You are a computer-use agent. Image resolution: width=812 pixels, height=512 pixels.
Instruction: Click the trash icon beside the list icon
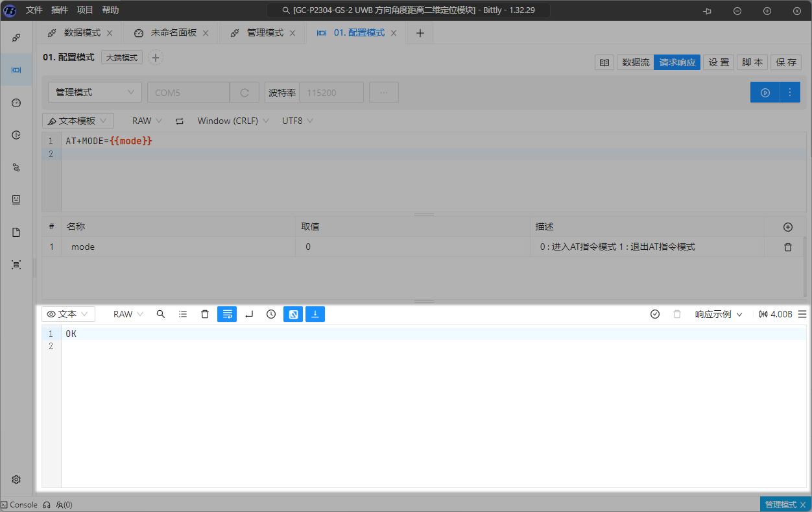tap(205, 314)
